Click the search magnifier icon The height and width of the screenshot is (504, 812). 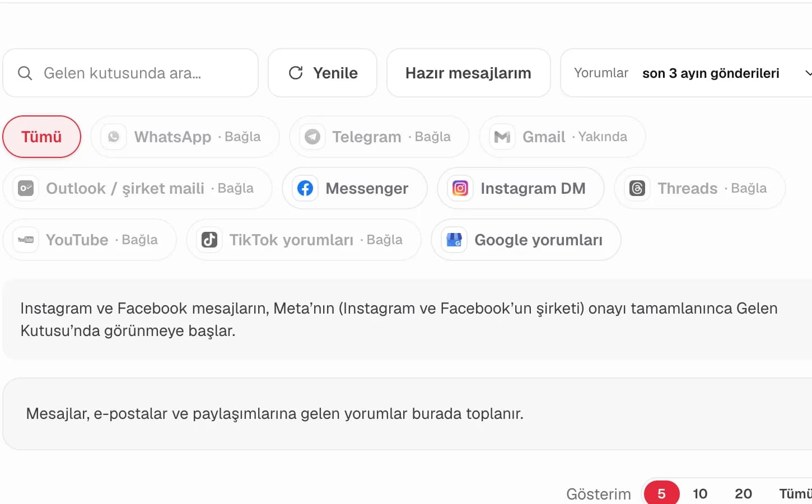point(25,73)
